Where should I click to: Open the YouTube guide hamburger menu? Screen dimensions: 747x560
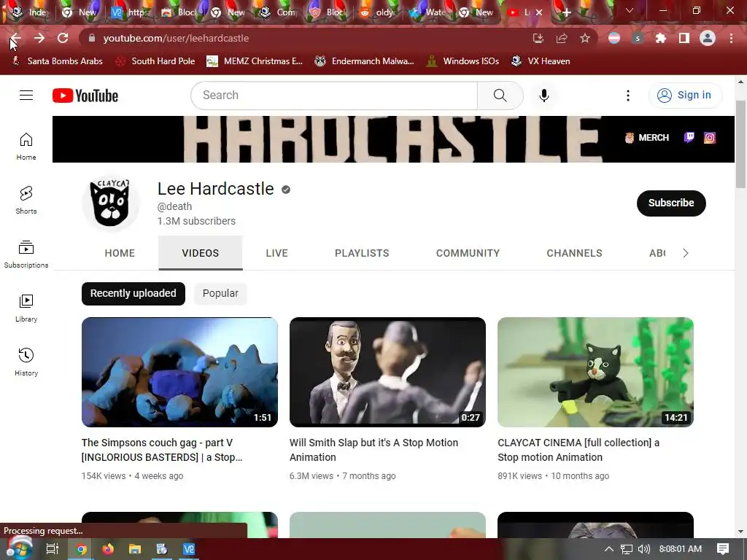pos(26,96)
